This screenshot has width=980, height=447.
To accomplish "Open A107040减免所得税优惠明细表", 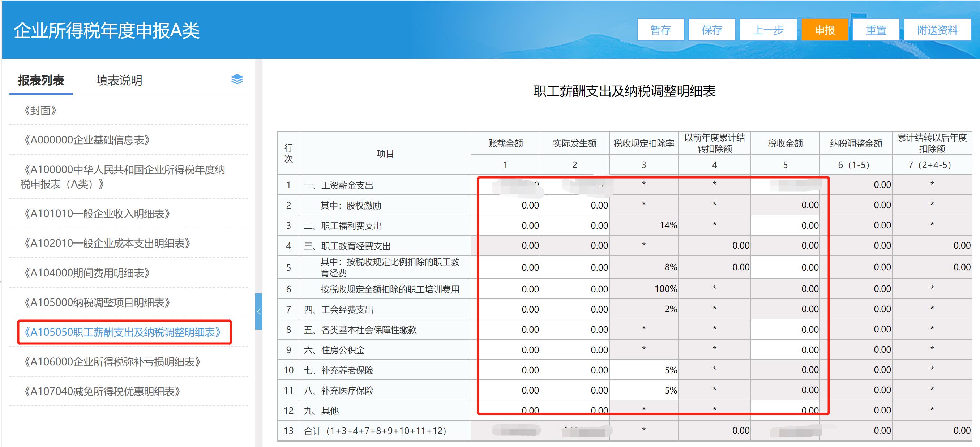I will click(102, 391).
